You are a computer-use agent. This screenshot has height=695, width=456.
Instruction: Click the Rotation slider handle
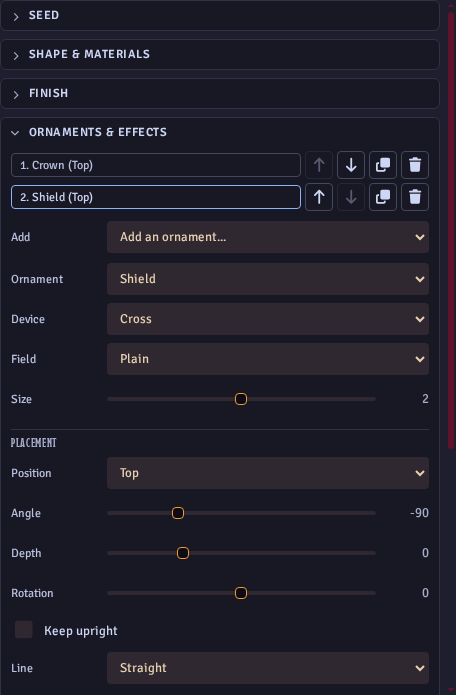tap(241, 593)
